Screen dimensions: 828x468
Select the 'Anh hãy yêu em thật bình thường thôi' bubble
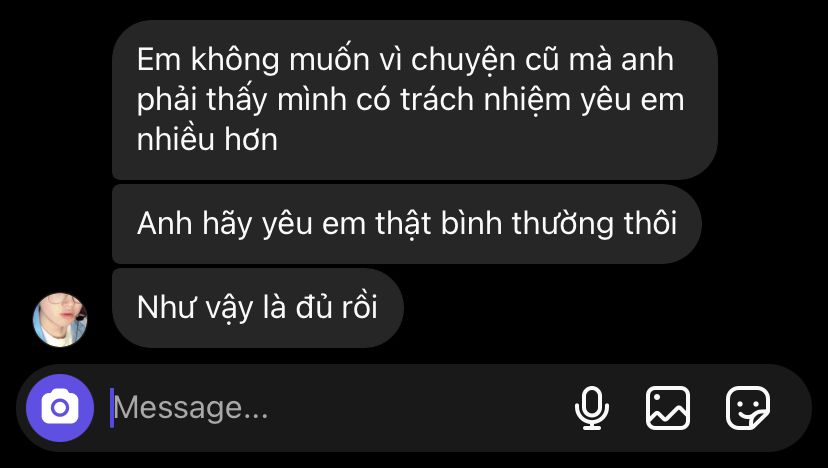407,224
